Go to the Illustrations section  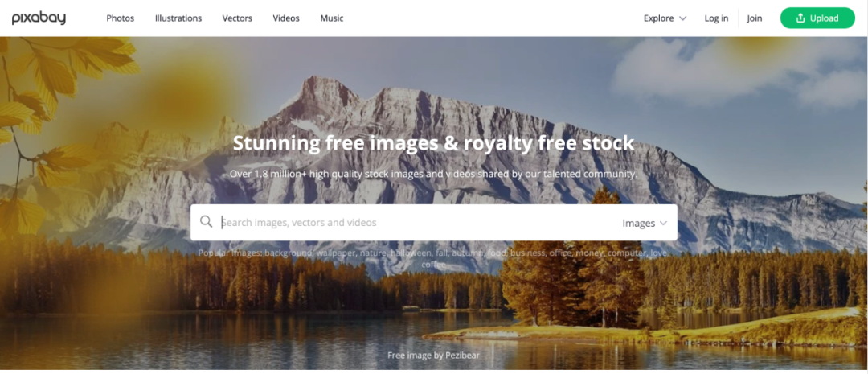(178, 18)
